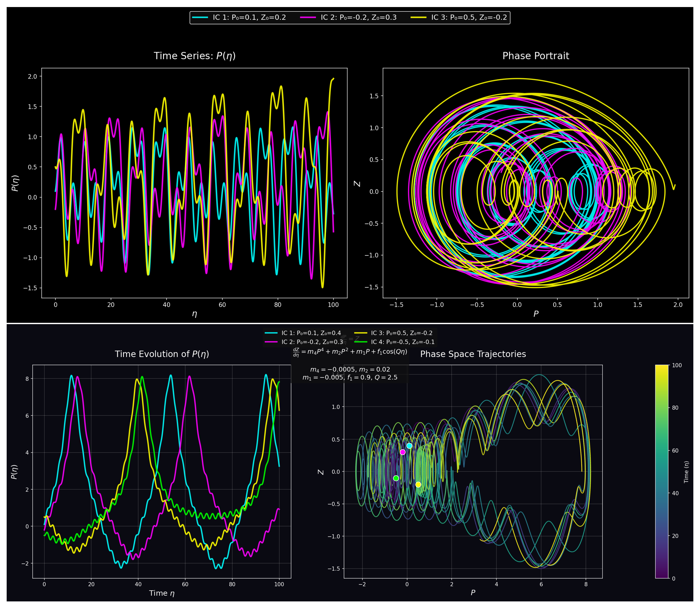Image resolution: width=700 pixels, height=609 pixels.
Task: Click the yellow start marker in phase space
Action: tap(418, 485)
